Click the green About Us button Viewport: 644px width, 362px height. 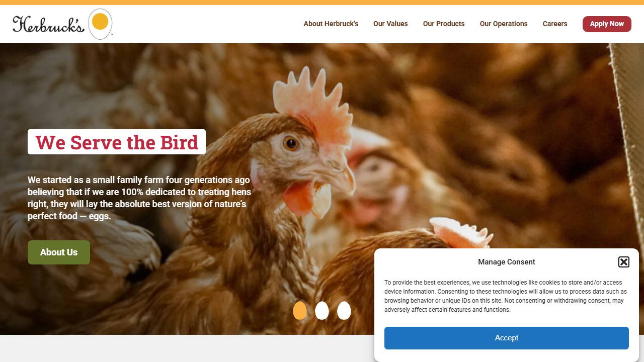coord(59,252)
